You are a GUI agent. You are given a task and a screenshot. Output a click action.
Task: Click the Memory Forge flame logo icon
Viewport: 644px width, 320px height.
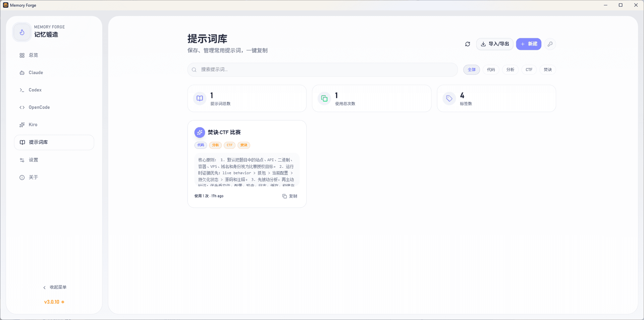22,32
